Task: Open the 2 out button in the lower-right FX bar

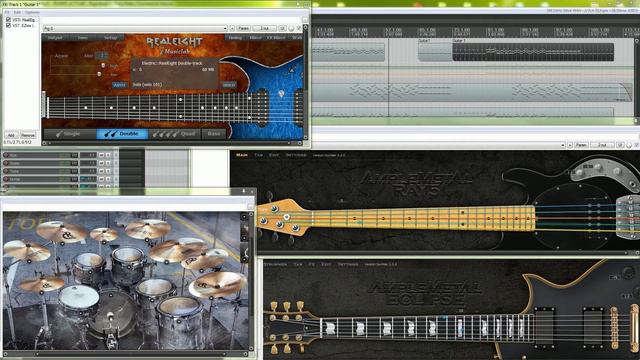Action: tap(602, 145)
